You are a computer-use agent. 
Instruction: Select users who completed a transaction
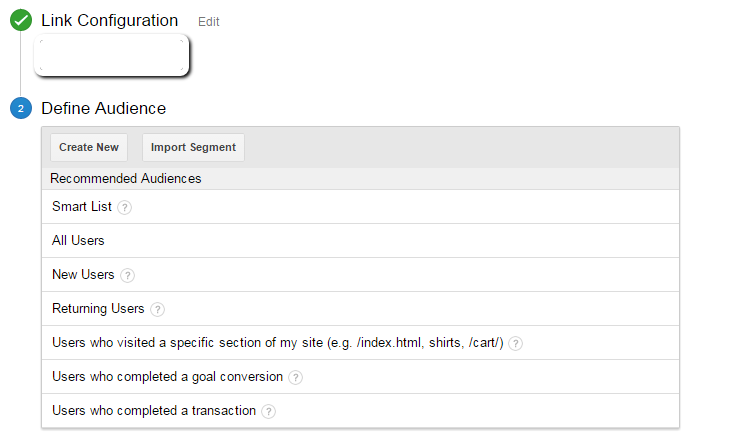(x=360, y=411)
